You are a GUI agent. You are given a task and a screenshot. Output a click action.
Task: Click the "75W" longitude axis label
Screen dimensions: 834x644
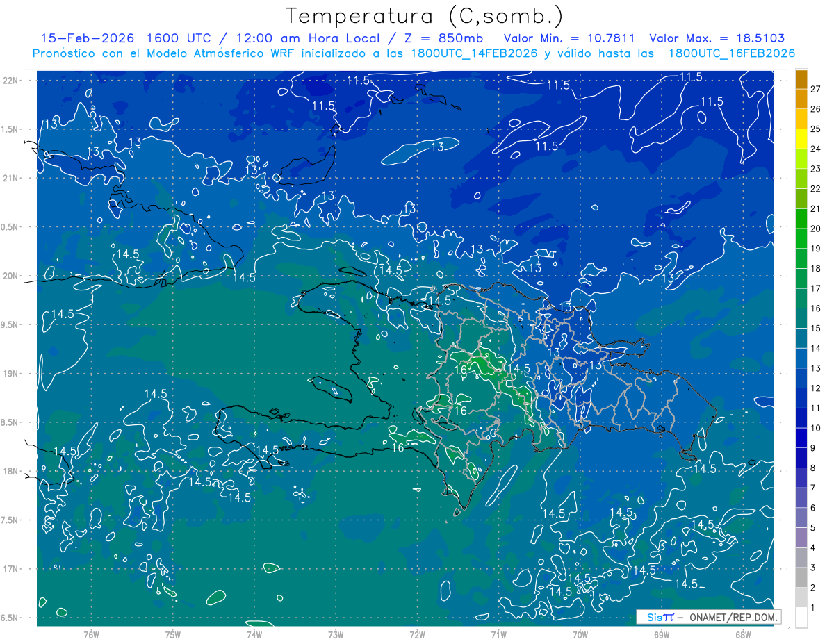pos(172,635)
